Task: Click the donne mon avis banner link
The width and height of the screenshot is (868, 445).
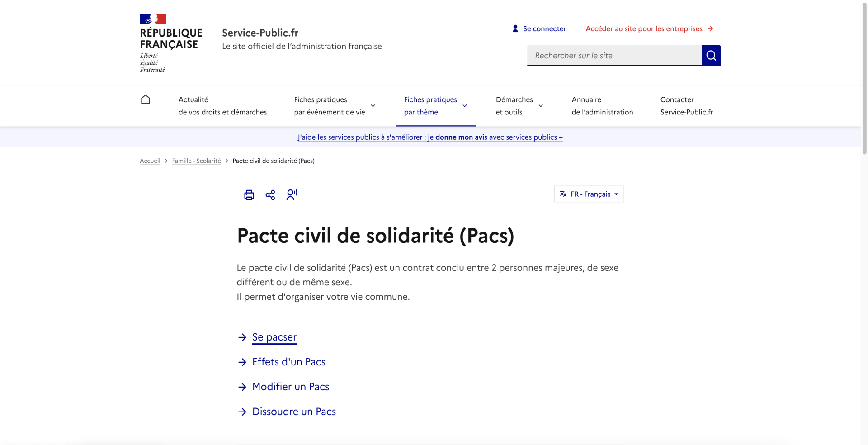Action: tap(430, 137)
